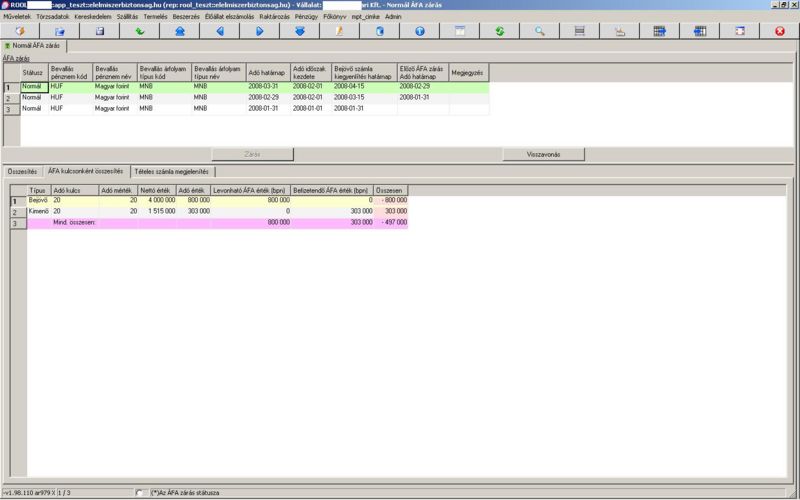Click the magnifier search toolbar icon
Viewport: 800px width, 500px height.
[x=539, y=31]
